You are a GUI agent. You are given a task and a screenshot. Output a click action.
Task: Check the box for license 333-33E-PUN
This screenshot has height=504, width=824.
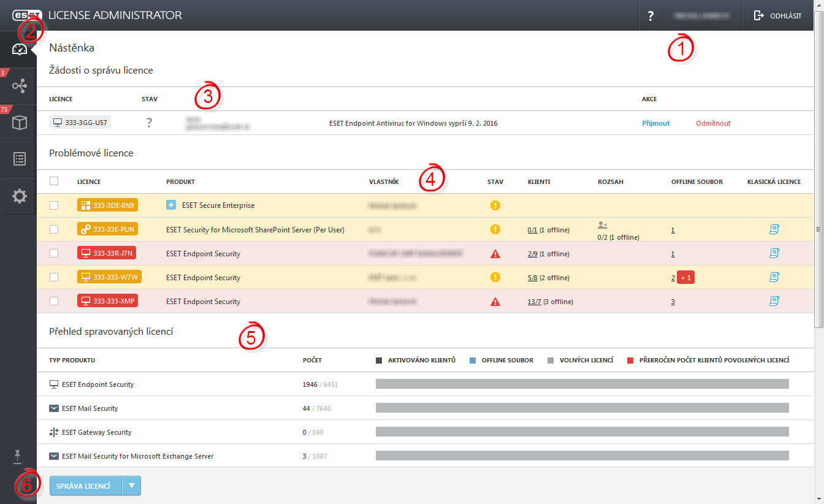coord(54,229)
